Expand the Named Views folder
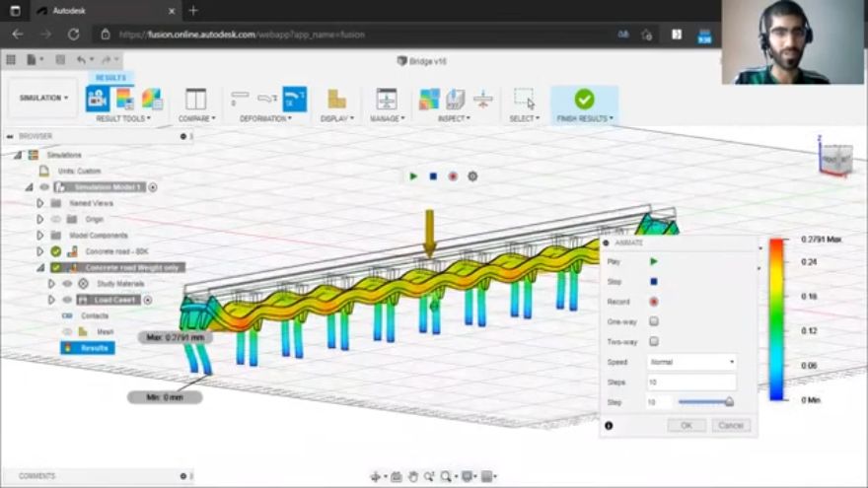 coord(39,203)
